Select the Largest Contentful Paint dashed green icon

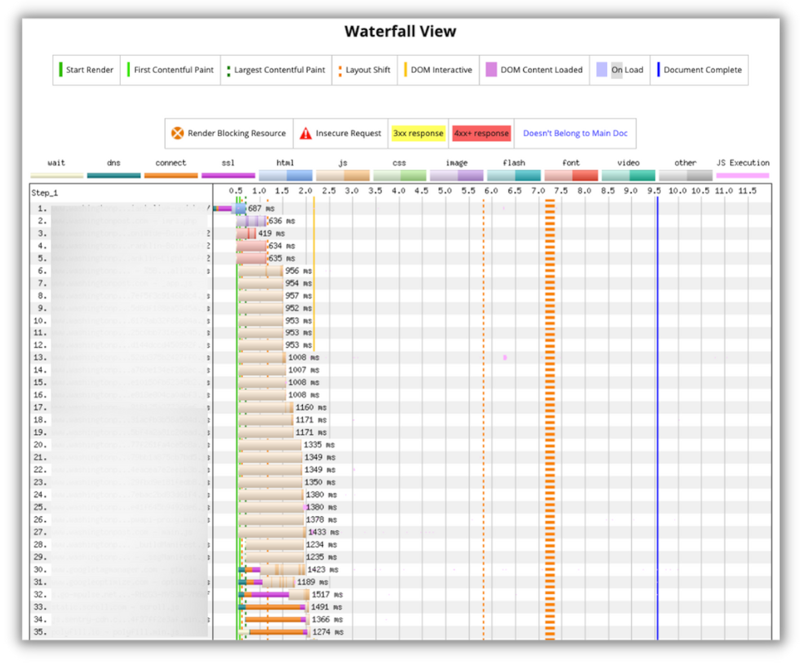point(228,69)
